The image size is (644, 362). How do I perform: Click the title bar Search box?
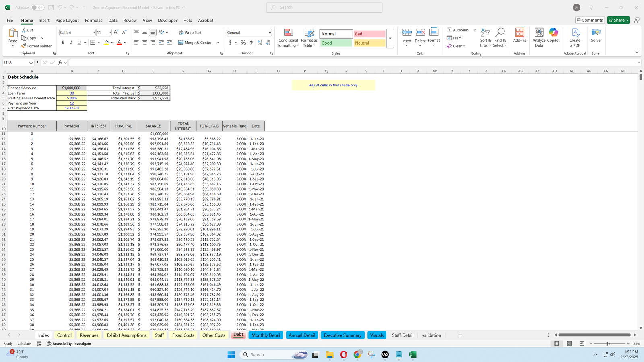pos(324,8)
